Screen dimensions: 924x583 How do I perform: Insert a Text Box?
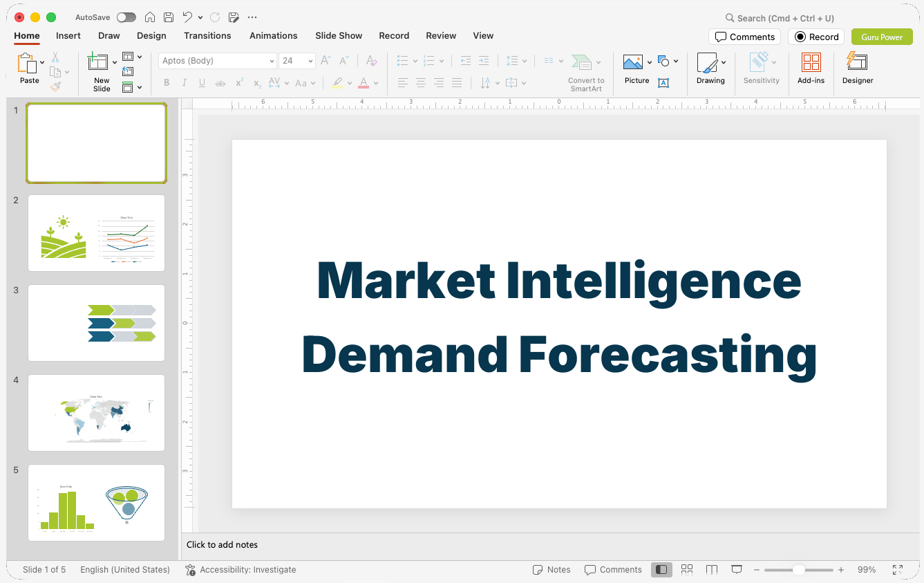pos(663,83)
